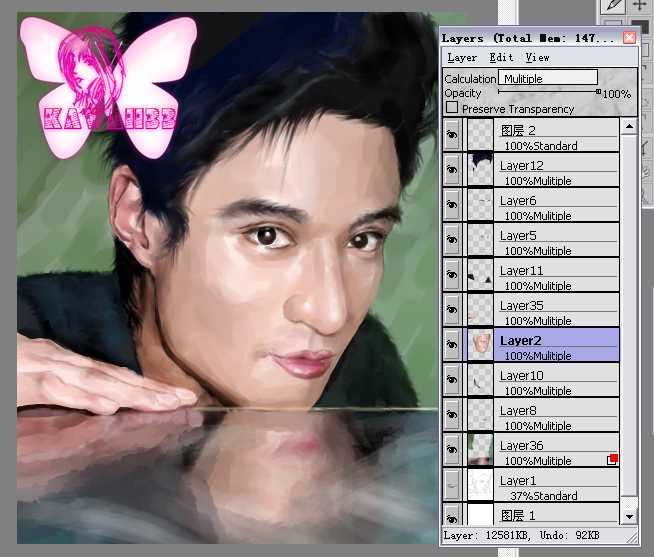Select the Layer5 name
Image resolution: width=654 pixels, height=557 pixels.
518,236
